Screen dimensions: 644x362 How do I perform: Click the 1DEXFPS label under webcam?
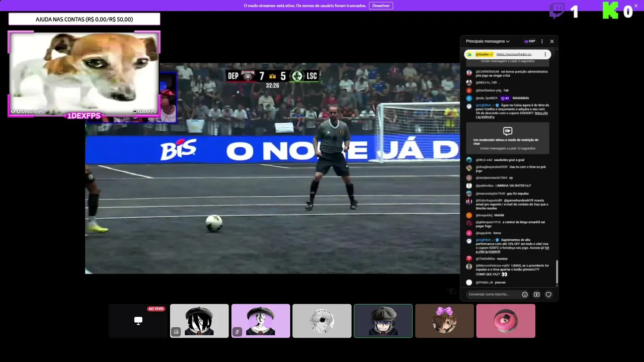84,116
